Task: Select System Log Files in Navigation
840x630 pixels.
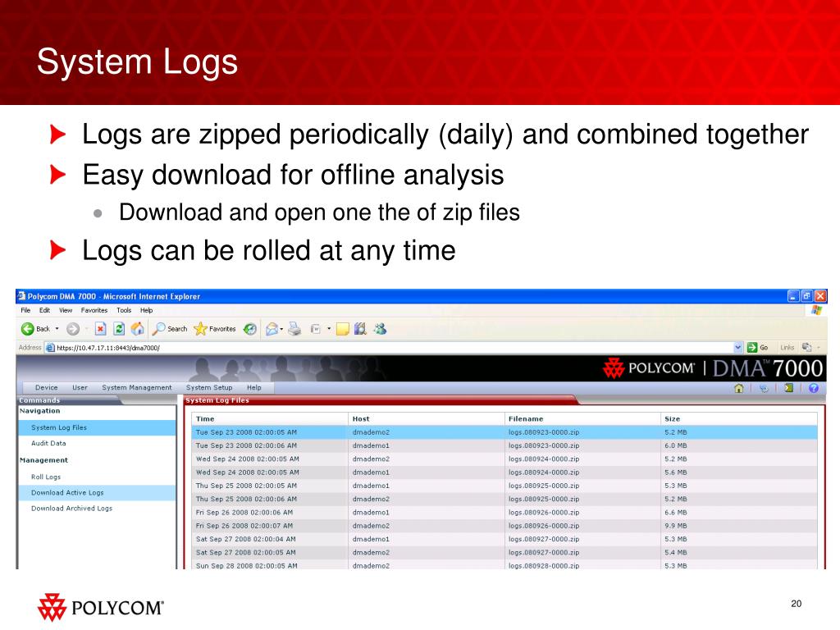Action: point(97,427)
